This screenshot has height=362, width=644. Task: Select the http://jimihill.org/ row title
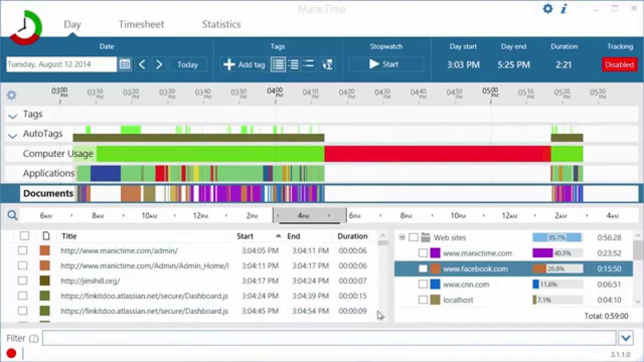coord(90,281)
